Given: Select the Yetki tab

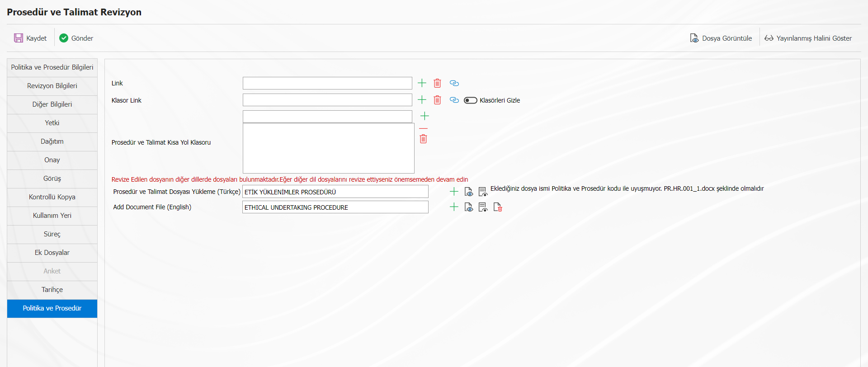Looking at the screenshot, I should tap(52, 123).
